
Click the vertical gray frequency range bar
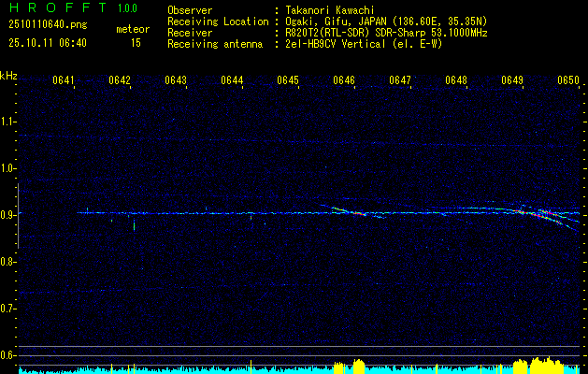(18, 216)
